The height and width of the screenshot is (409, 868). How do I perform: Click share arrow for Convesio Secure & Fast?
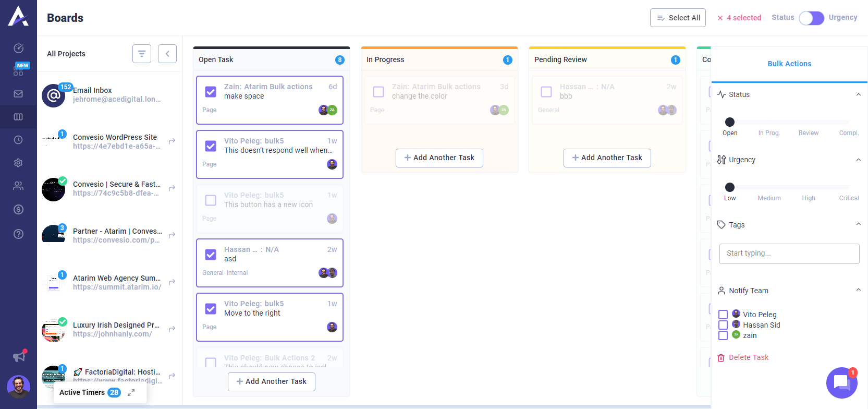click(172, 188)
